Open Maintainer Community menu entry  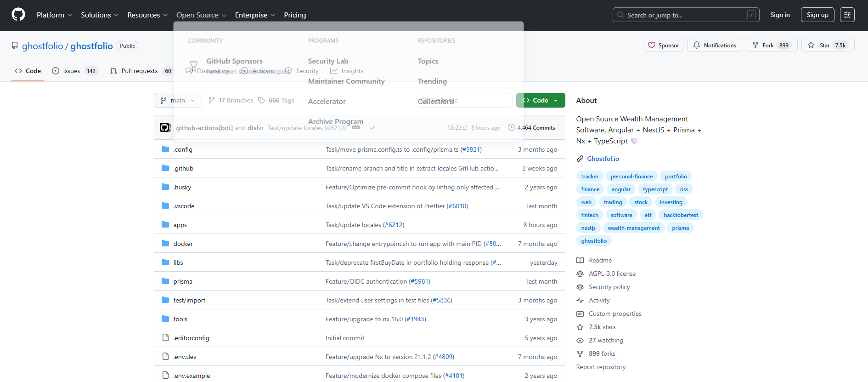(346, 81)
